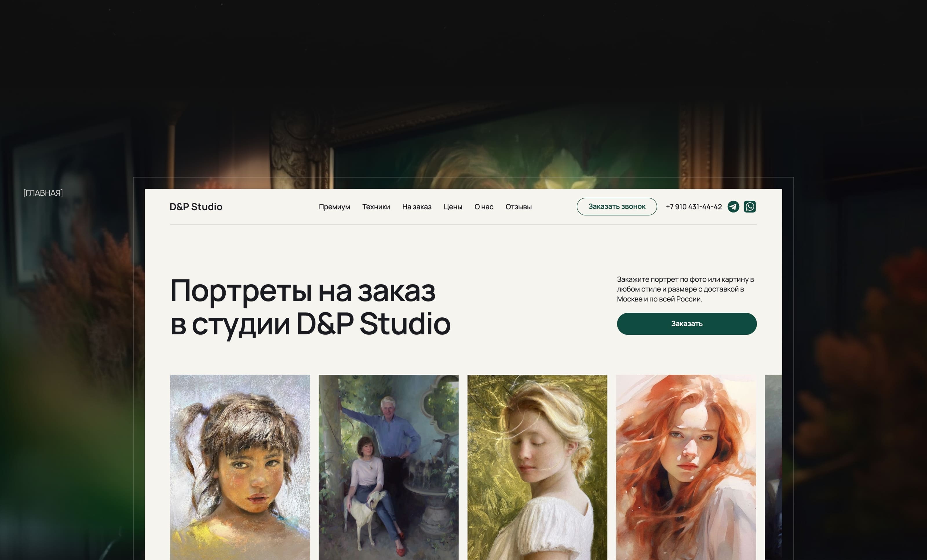Go to Отзывы in navigation
Screen dimensions: 927x560
tap(518, 207)
